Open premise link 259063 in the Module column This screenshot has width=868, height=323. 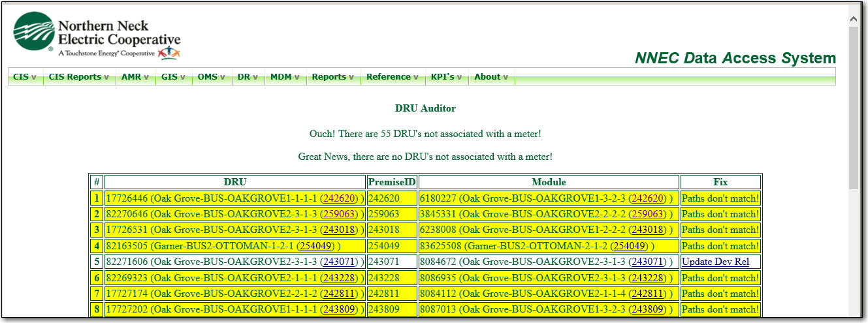click(647, 214)
